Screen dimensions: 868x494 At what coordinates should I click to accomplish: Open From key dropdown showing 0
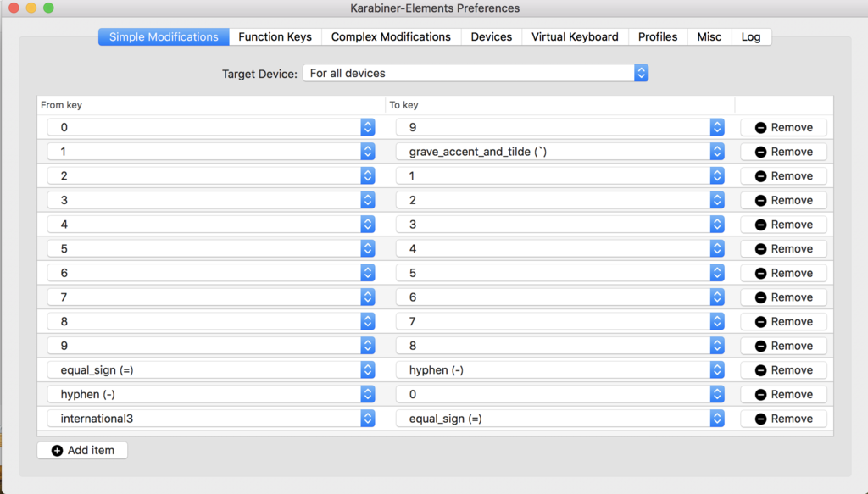[x=211, y=127]
